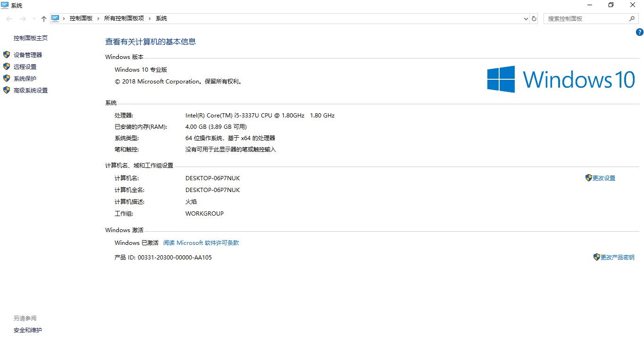The width and height of the screenshot is (644, 343).
Task: Open 高级系统设置 link
Action: tap(31, 91)
